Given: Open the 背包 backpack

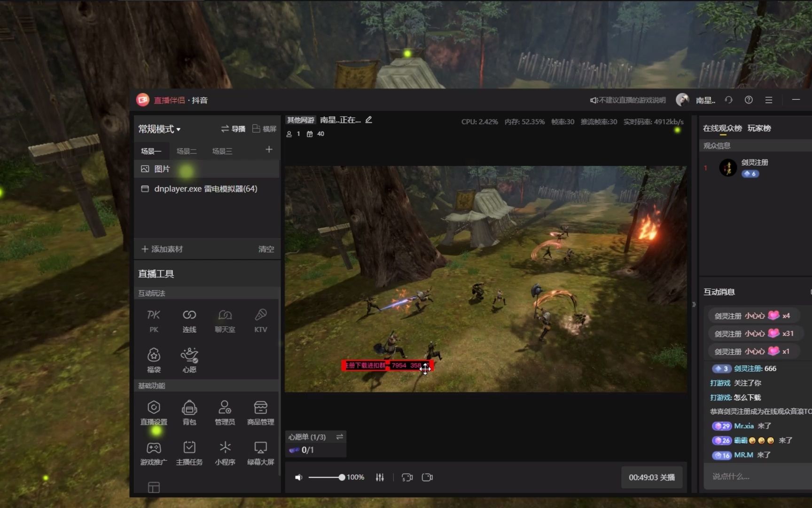Looking at the screenshot, I should 189,413.
